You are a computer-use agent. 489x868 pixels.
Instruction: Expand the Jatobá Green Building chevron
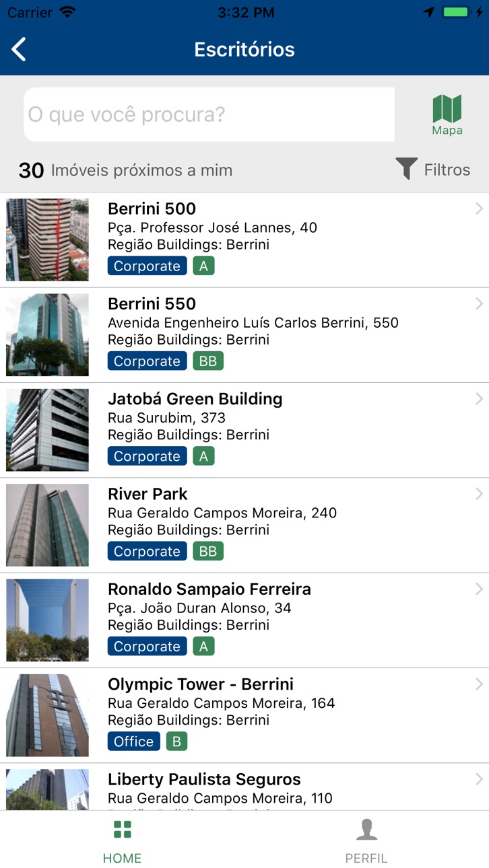coord(479,399)
